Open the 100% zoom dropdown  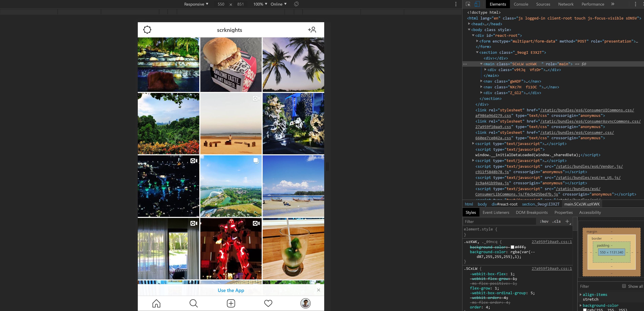click(260, 4)
